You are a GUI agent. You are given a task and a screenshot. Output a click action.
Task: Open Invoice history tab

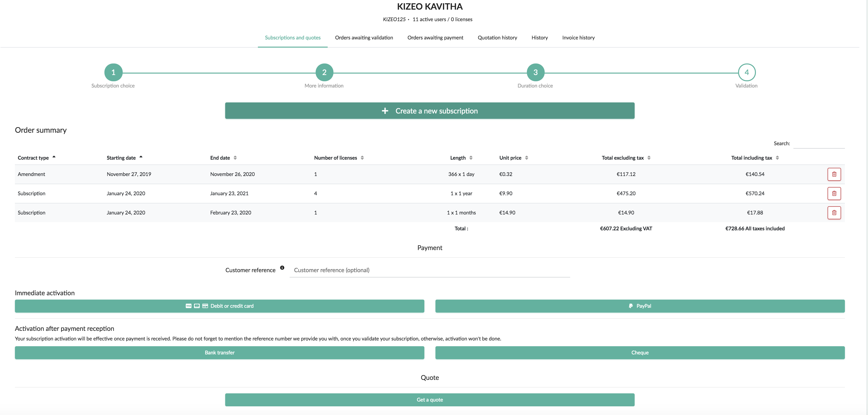coord(578,38)
